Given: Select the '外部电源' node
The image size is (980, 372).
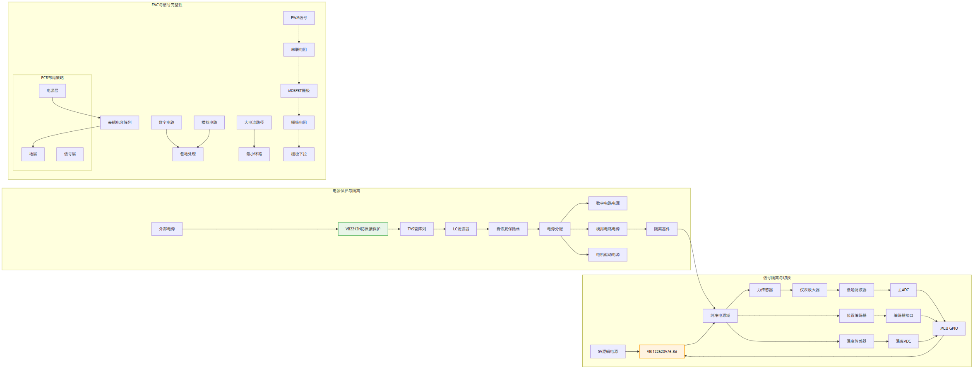Looking at the screenshot, I should (167, 229).
